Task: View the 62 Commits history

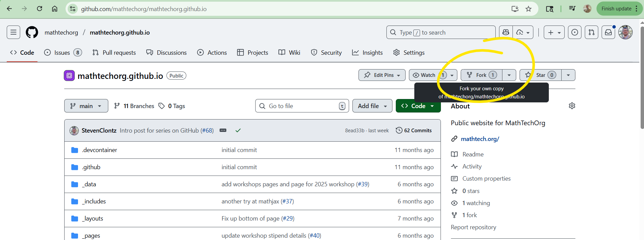Action: pyautogui.click(x=414, y=131)
